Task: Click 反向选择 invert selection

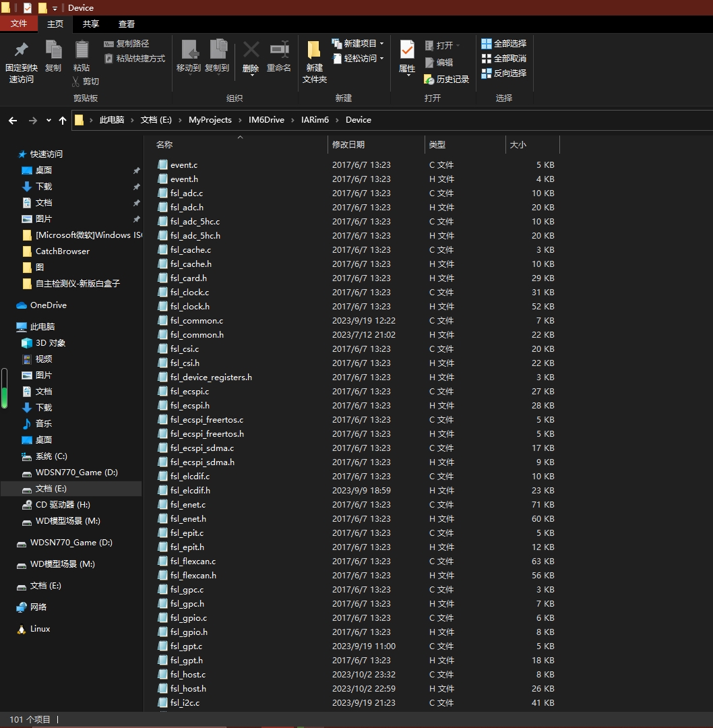Action: (503, 73)
